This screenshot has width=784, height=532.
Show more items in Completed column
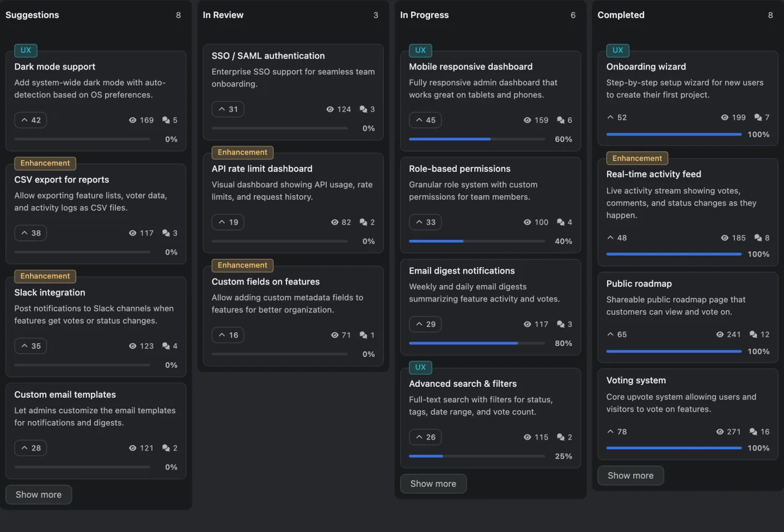click(x=630, y=475)
